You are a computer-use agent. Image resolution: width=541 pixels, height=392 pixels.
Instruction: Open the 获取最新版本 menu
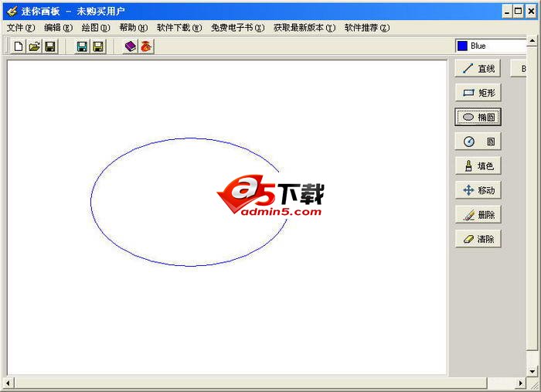pyautogui.click(x=305, y=28)
